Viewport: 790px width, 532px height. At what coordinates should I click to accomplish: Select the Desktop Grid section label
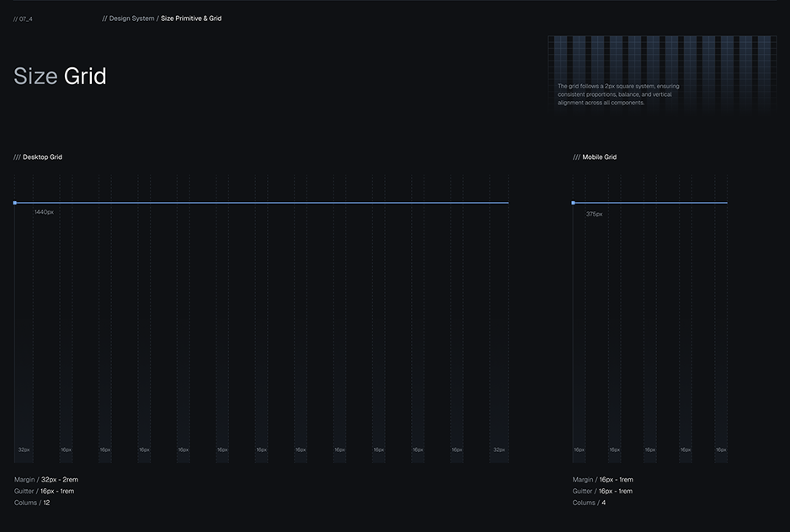(38, 157)
